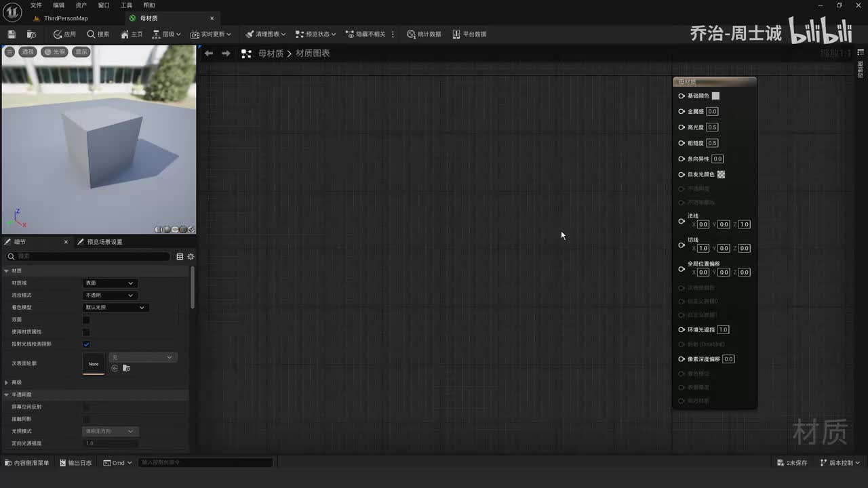
Task: Click the 环境光遮挡 input pin
Action: tap(682, 330)
